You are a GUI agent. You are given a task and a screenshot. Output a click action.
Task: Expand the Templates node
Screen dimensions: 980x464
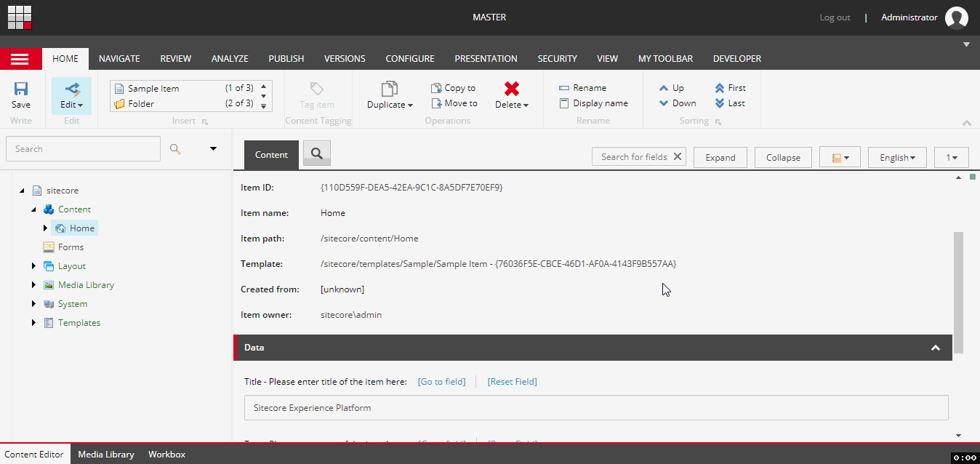coord(33,323)
